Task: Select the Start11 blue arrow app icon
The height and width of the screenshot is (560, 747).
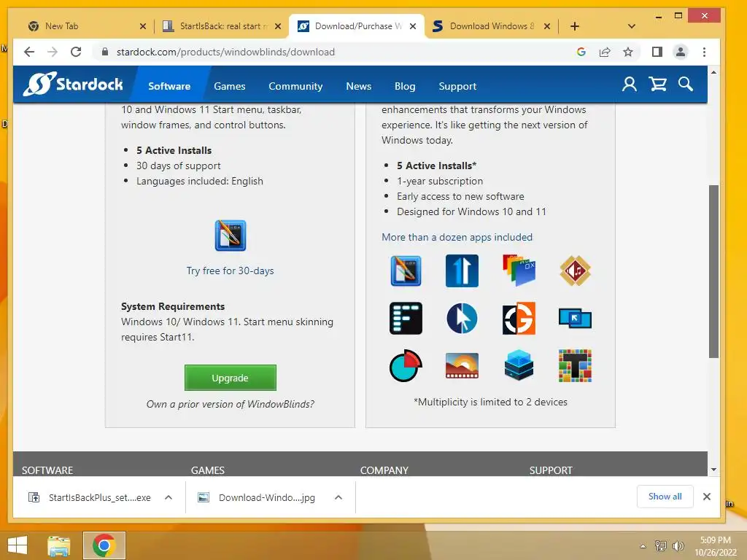Action: [462, 271]
